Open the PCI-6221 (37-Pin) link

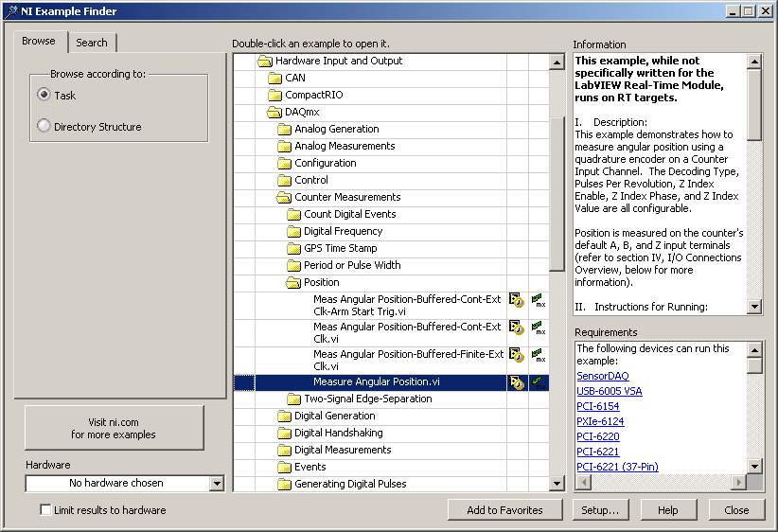click(617, 467)
